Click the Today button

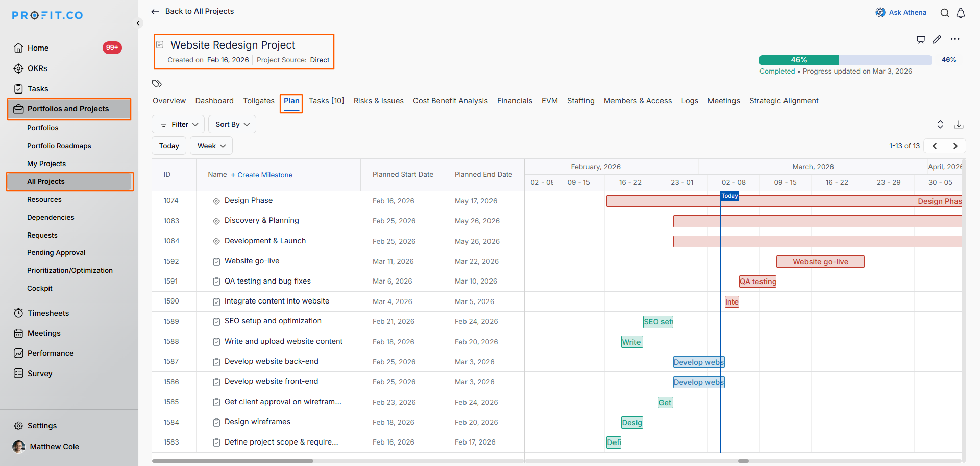coord(169,146)
